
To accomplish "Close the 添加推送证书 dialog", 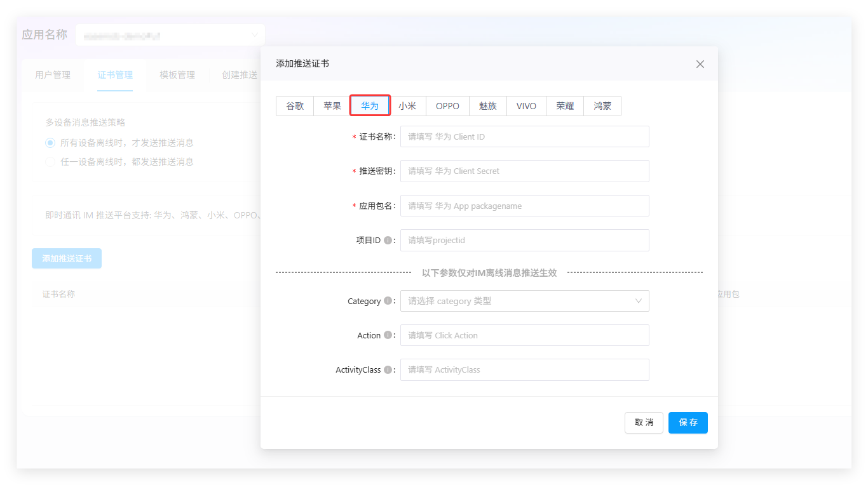I will pos(700,64).
